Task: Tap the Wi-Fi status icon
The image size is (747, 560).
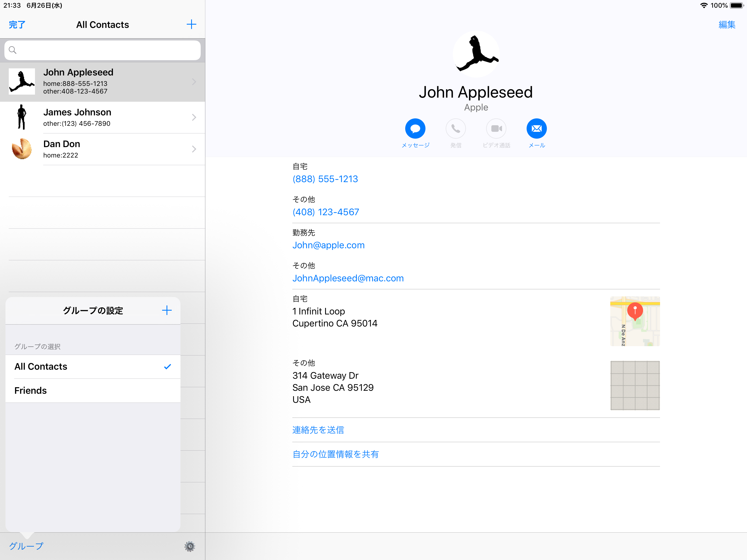Action: click(x=704, y=5)
